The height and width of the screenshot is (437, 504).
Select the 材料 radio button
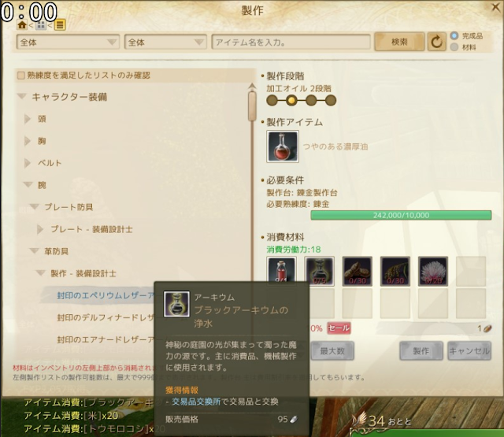point(454,47)
